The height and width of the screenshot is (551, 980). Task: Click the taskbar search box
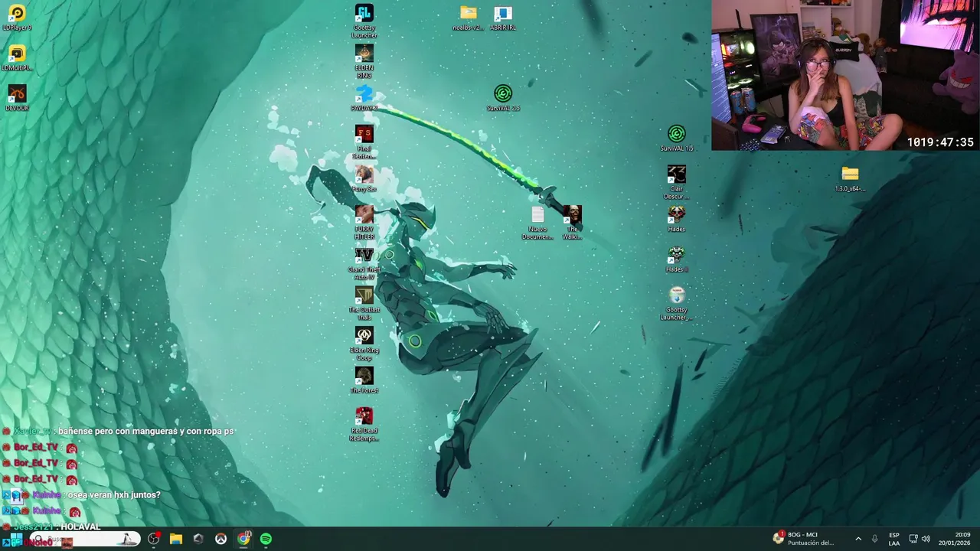pyautogui.click(x=86, y=539)
